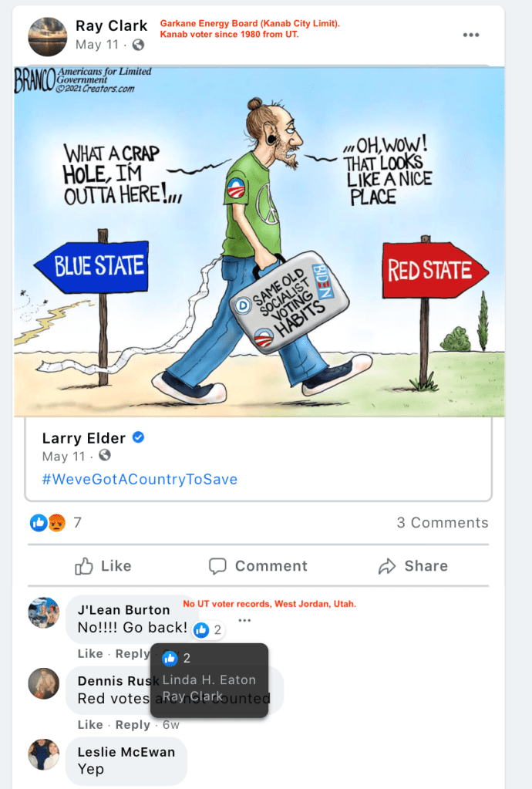Open the #WeveGotACountryToSave hashtag
This screenshot has height=789, width=532.
point(140,479)
